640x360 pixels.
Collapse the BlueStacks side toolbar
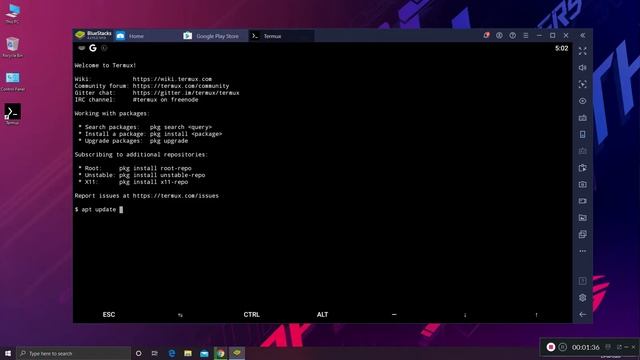(583, 36)
